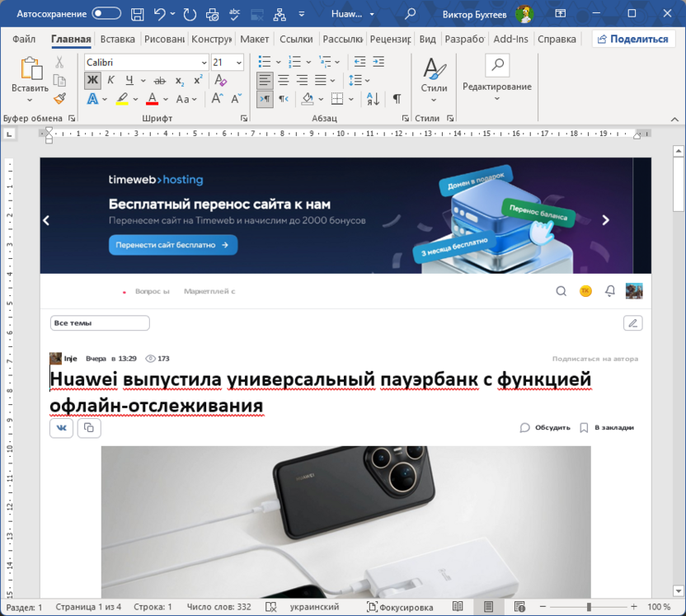Center-align the paragraph

pyautogui.click(x=284, y=81)
